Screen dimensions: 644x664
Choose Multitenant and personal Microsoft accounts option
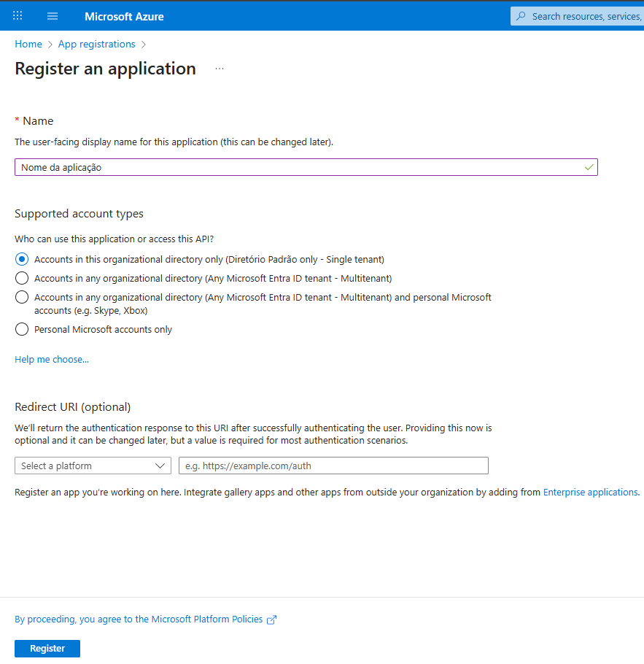pos(21,298)
